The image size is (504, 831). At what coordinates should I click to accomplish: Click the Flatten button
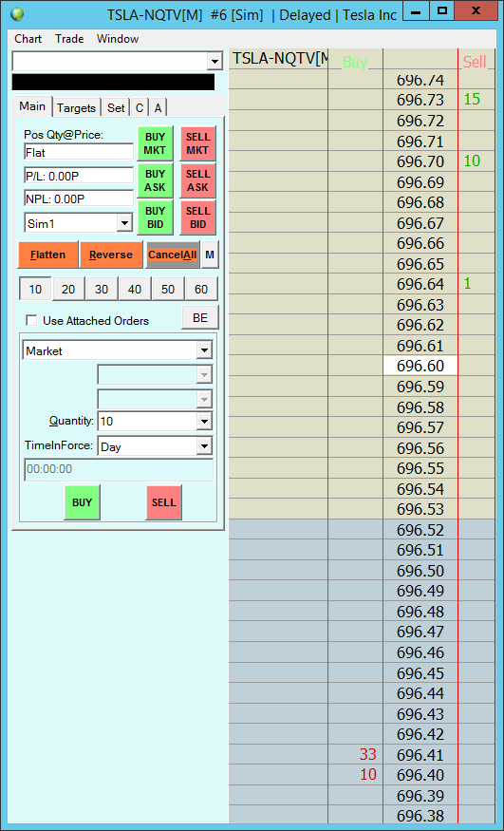(47, 255)
